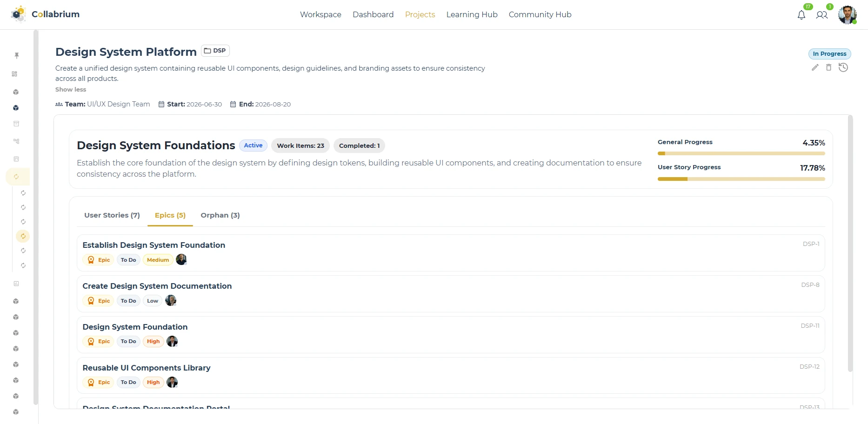Click the General Progress bar
Screen dimensions: 868x424
click(741, 153)
